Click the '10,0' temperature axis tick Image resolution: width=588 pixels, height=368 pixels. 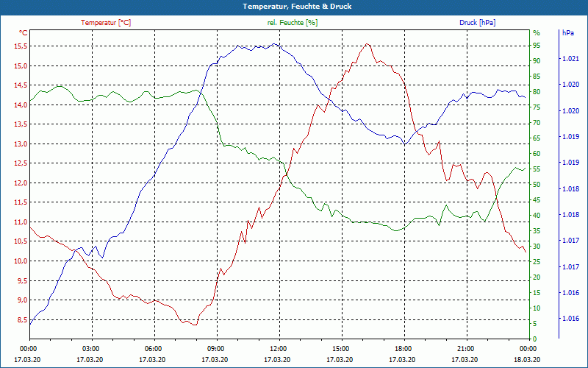(x=21, y=261)
